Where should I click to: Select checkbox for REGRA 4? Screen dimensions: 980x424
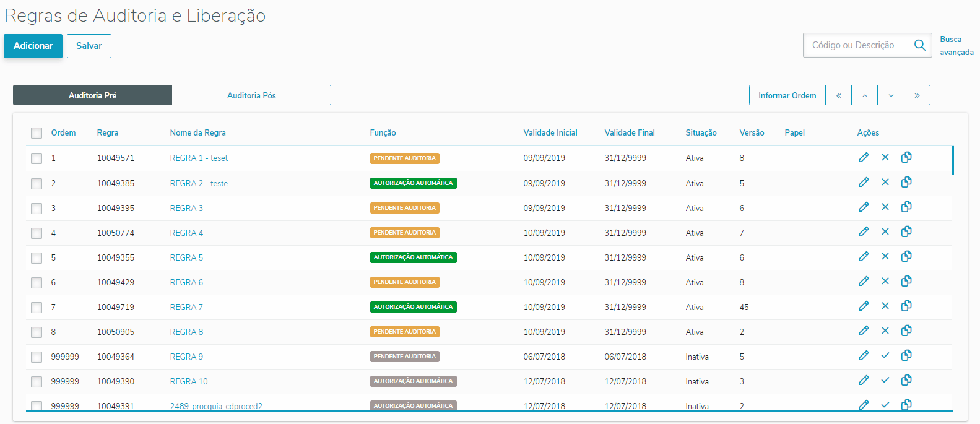37,233
